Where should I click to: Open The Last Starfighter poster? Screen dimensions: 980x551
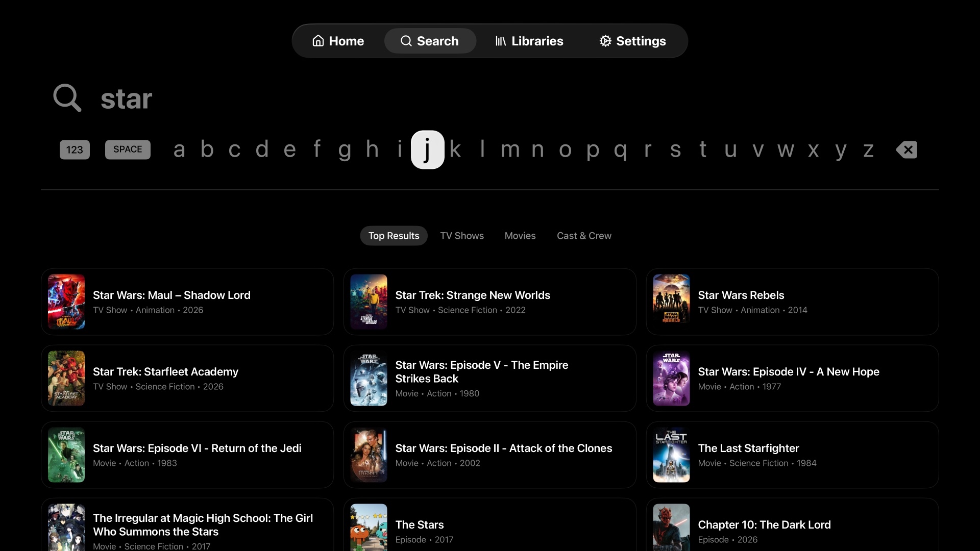671,455
